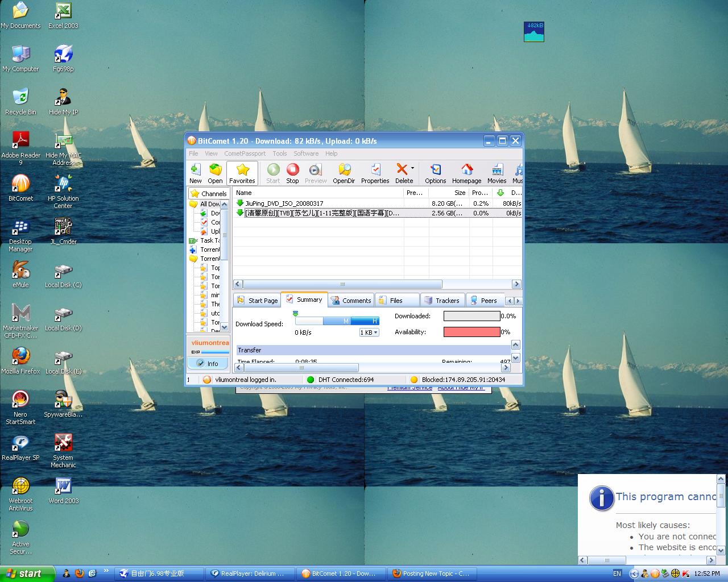Click the task list horizontal scrollbar
Image resolution: width=728 pixels, height=582 pixels.
[342, 284]
